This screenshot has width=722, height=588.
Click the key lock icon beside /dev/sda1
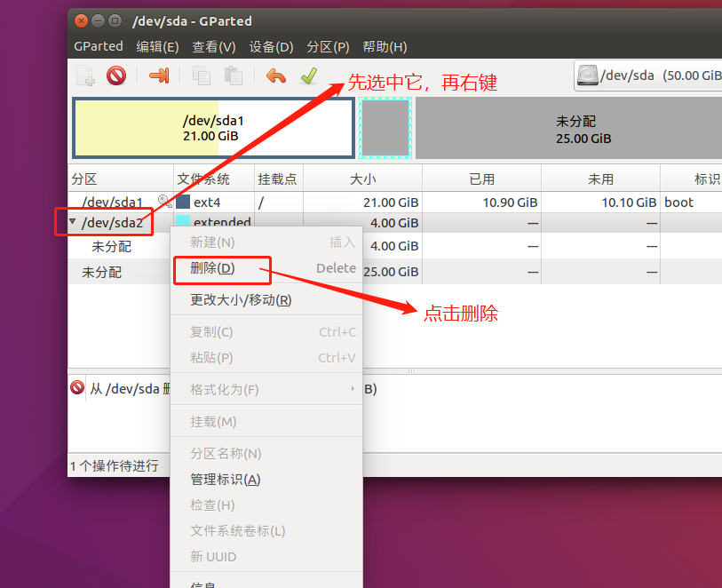[x=164, y=202]
